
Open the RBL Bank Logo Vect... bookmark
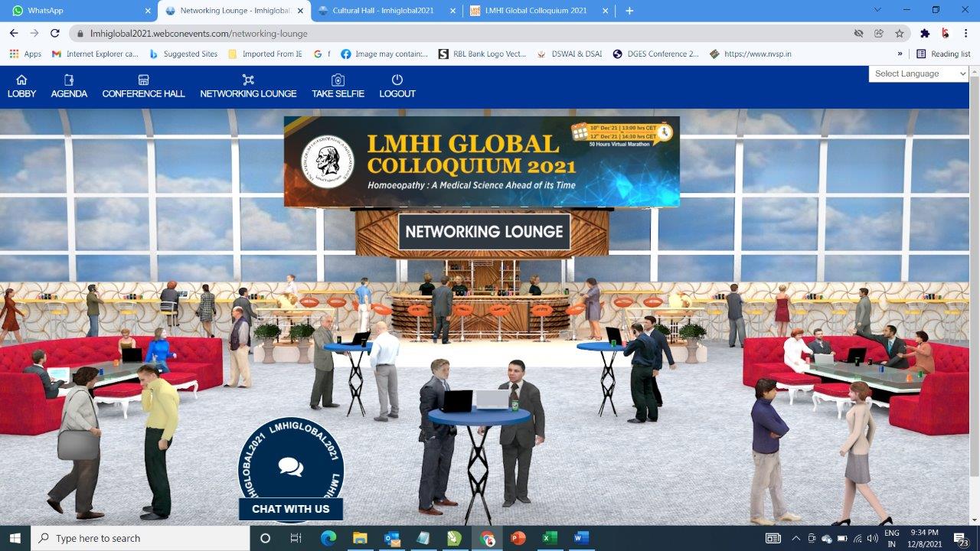pyautogui.click(x=482, y=54)
